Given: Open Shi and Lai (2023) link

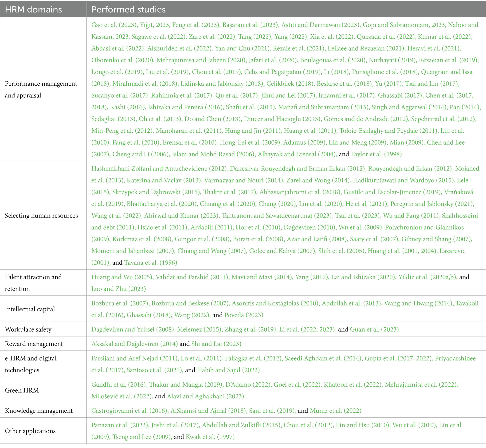Looking at the screenshot, I should [x=216, y=344].
